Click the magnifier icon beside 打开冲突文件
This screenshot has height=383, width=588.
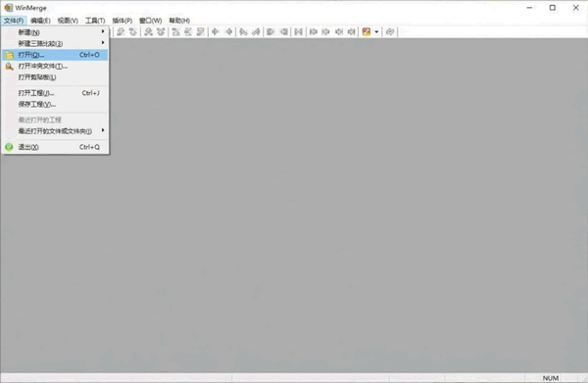coord(9,67)
